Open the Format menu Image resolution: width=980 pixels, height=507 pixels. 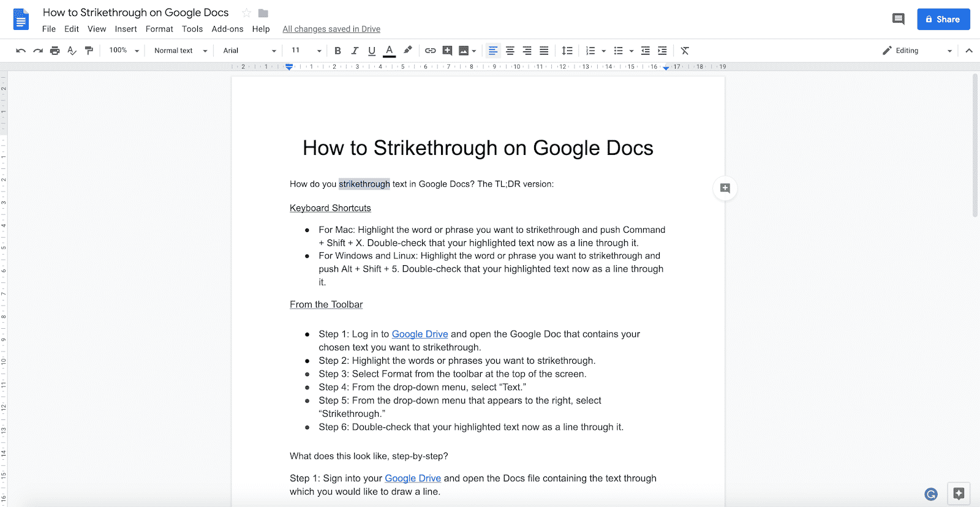pos(159,29)
